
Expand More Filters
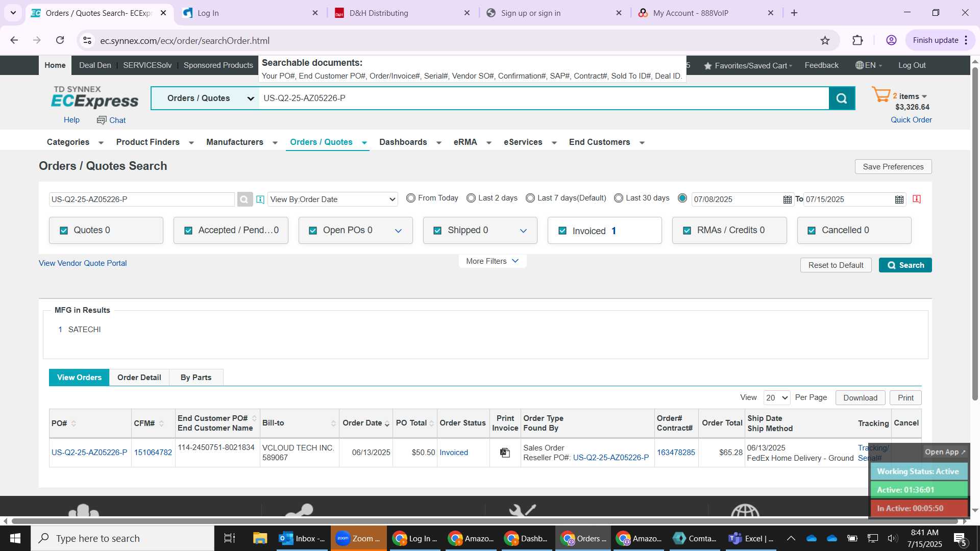(492, 261)
